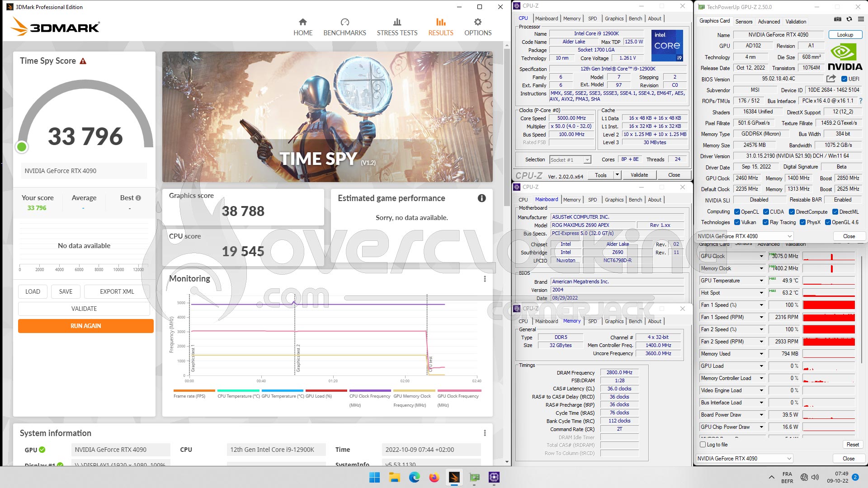Viewport: 868px width, 488px height.
Task: Click the pink GPU Clock Frequency legend swatch
Action: 459,390
